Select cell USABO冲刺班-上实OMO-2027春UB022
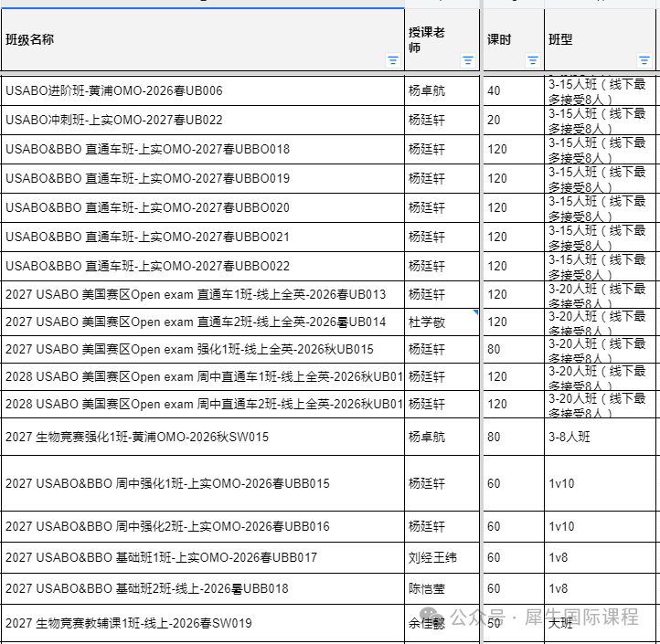This screenshot has width=660, height=644. pyautogui.click(x=203, y=121)
